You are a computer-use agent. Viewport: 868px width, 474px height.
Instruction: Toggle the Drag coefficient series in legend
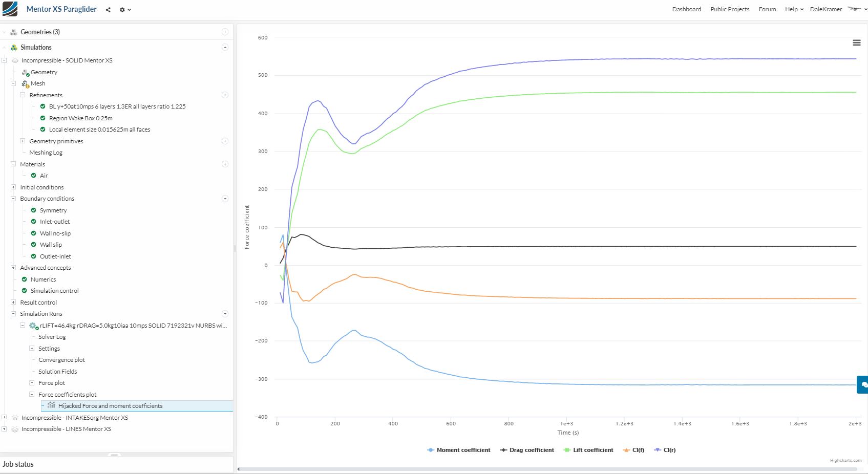tap(527, 450)
